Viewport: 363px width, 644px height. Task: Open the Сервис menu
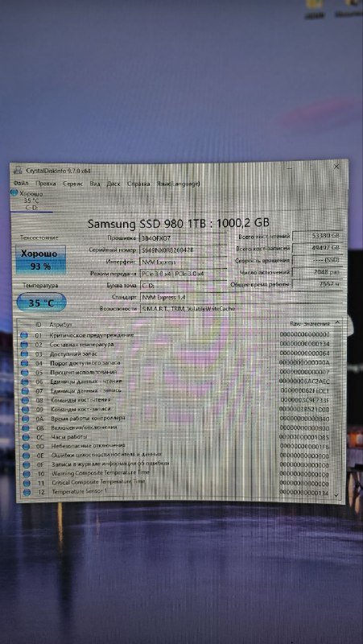(x=73, y=184)
